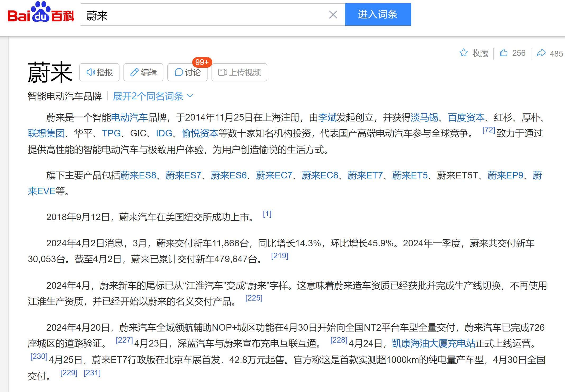Open the 李斌 link
This screenshot has height=392, width=565.
tap(327, 117)
